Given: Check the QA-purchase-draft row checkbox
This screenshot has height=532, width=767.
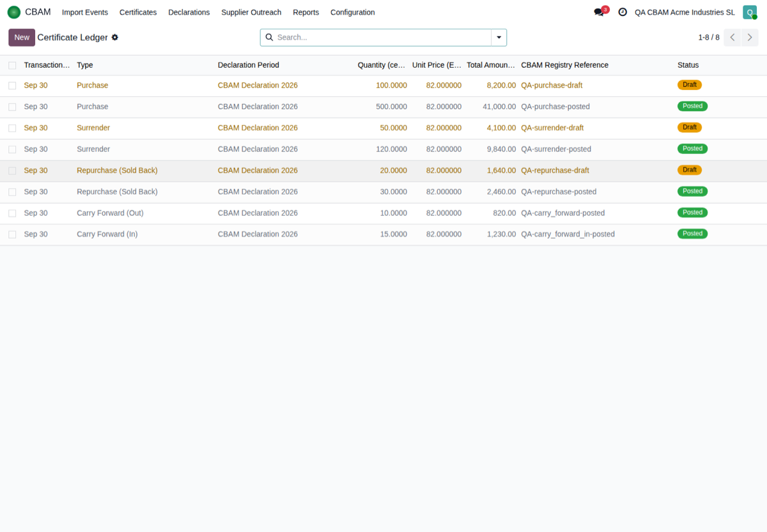Looking at the screenshot, I should [x=12, y=86].
